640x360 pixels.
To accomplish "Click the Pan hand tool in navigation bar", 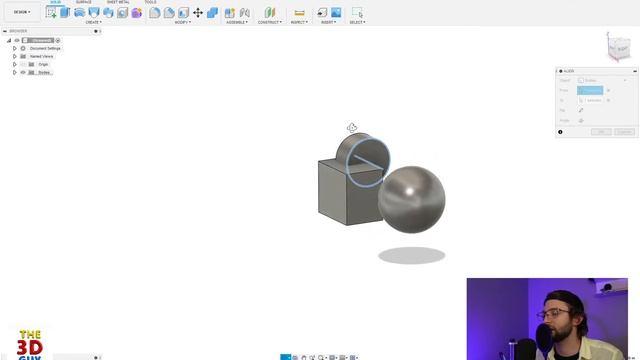I will point(303,358).
